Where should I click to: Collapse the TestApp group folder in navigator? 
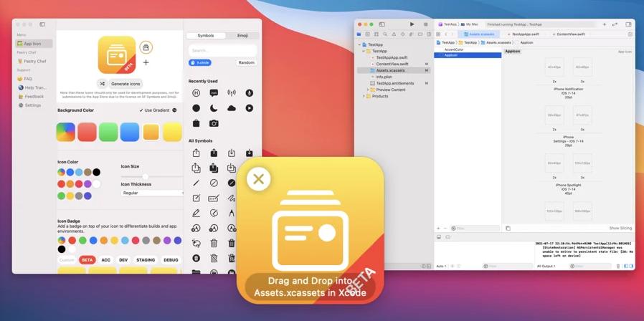[364, 52]
